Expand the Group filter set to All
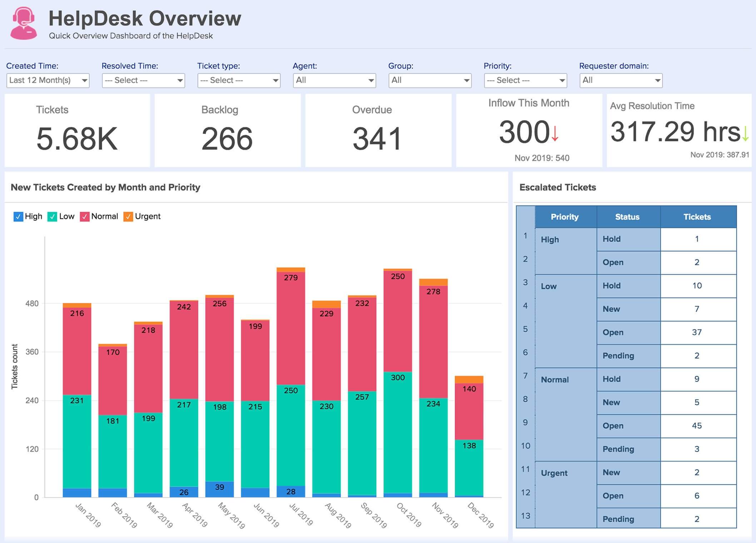This screenshot has width=756, height=543. click(x=430, y=80)
